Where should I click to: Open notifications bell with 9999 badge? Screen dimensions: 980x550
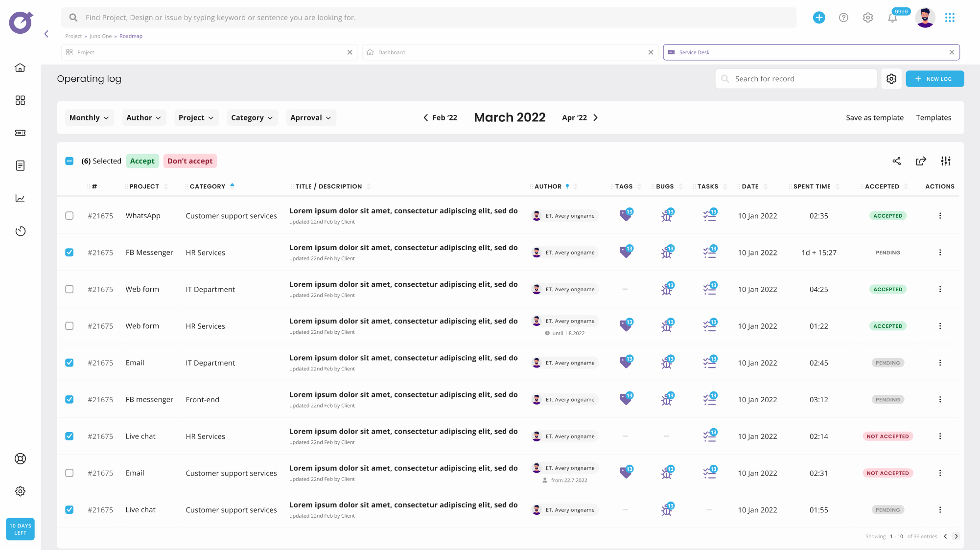pyautogui.click(x=892, y=18)
